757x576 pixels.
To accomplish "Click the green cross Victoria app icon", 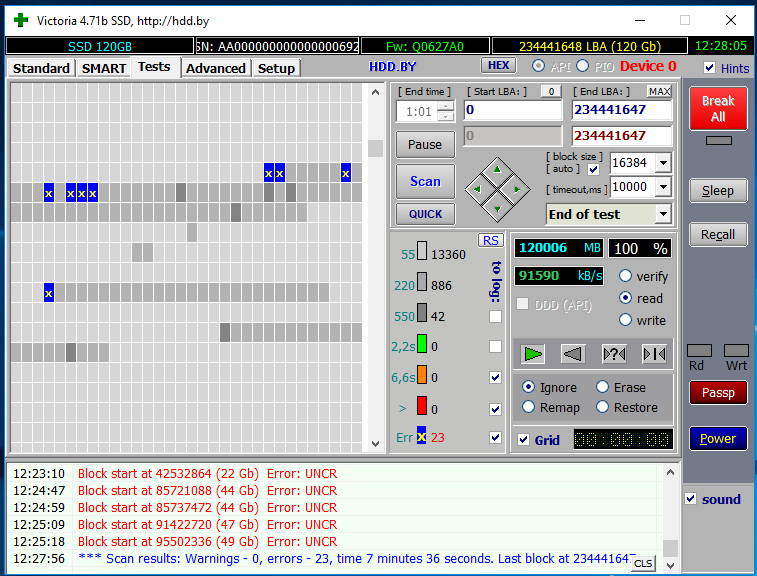I will pos(21,20).
